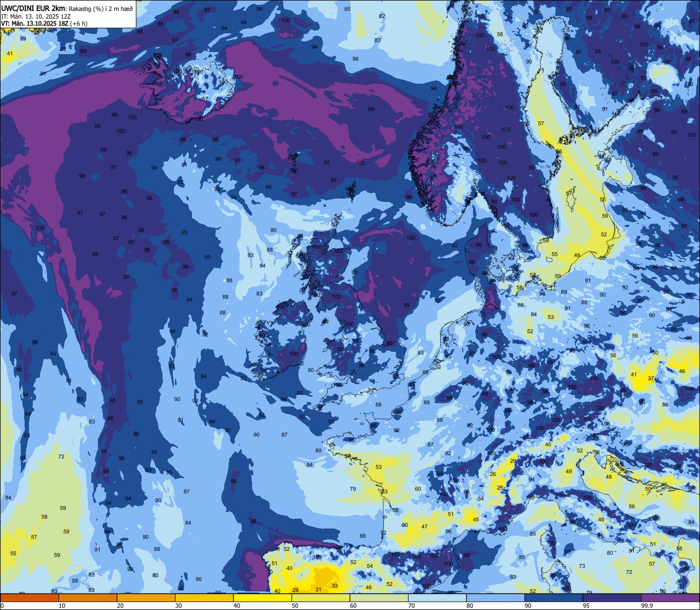Select the bright yellow legend segment 40–50
Image resolution: width=700 pixels, height=610 pixels.
[x=262, y=597]
